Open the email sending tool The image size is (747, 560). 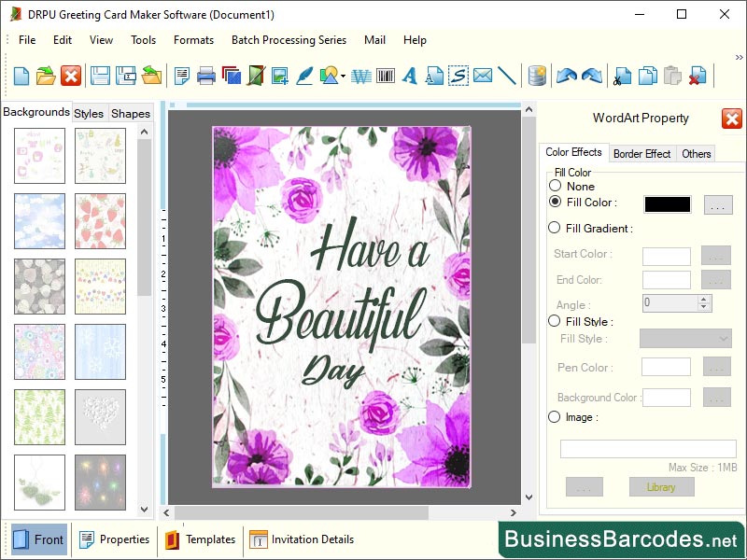click(x=483, y=76)
